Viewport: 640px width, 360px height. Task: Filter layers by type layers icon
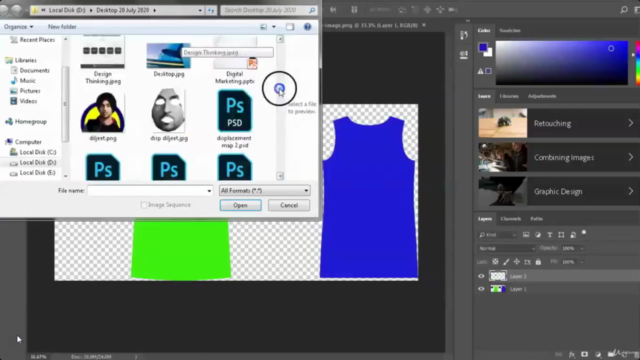pos(549,235)
